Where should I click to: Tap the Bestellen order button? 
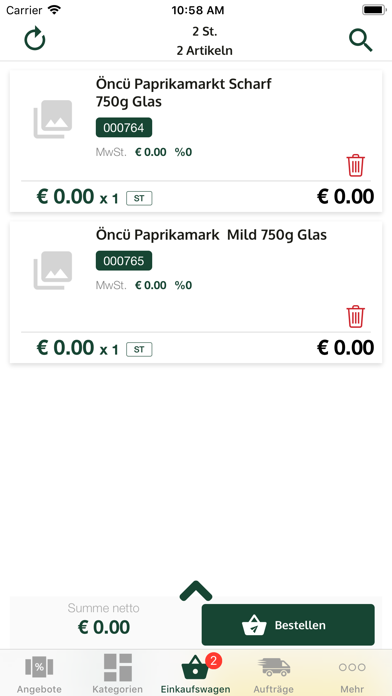(288, 625)
